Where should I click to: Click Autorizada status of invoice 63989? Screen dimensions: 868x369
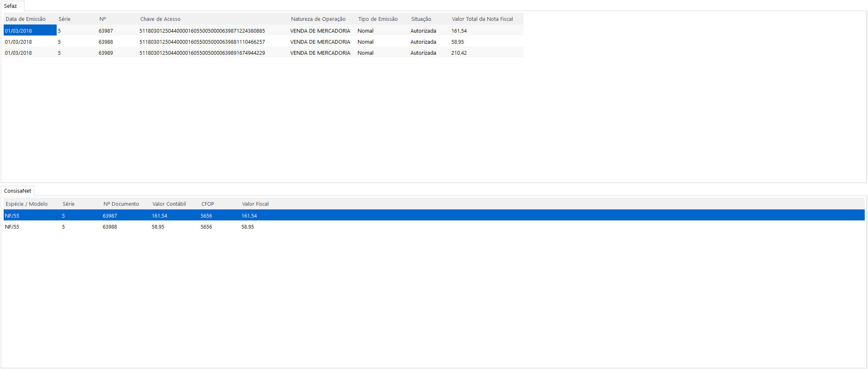(x=423, y=53)
